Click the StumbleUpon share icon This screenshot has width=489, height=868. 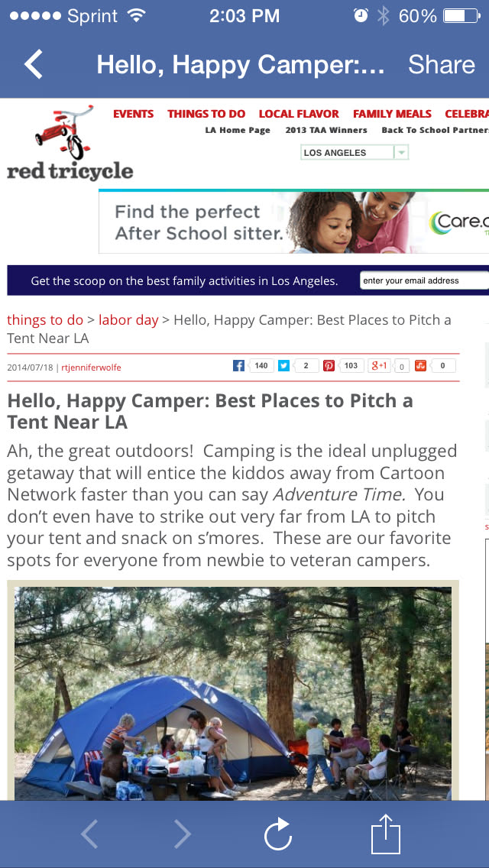point(420,366)
